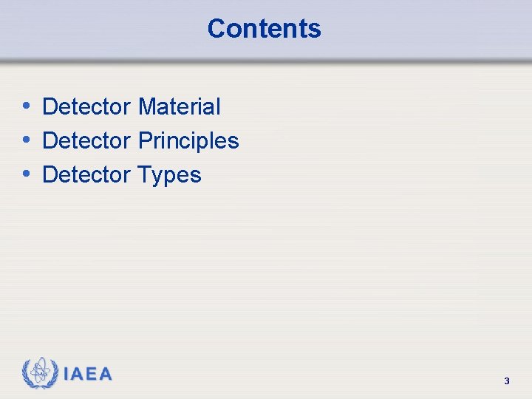Viewport: 532px width, 399px height.
Task: Click the Detector Types bullet text
Action: [x=122, y=175]
